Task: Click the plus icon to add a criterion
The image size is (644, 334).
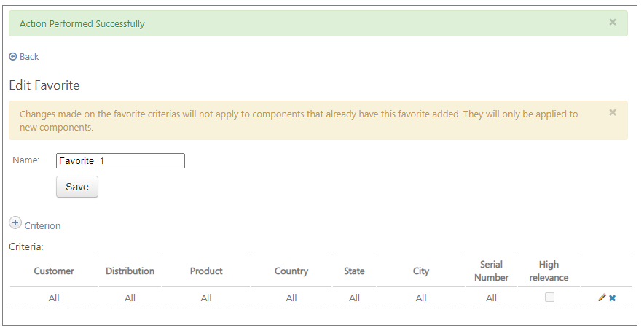Action: (x=15, y=223)
